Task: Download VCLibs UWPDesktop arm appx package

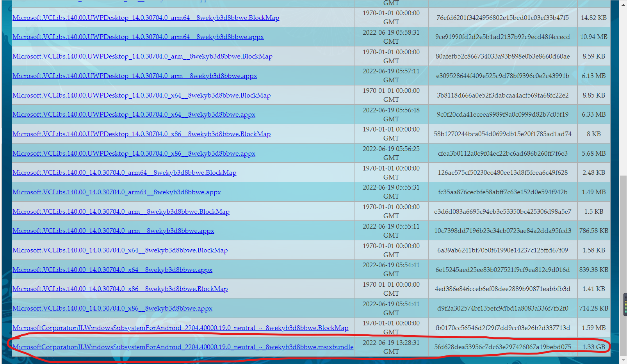Action: (135, 76)
